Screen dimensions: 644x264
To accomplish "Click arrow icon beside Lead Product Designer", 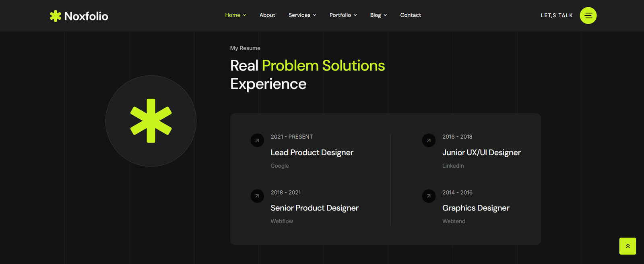I will point(257,140).
